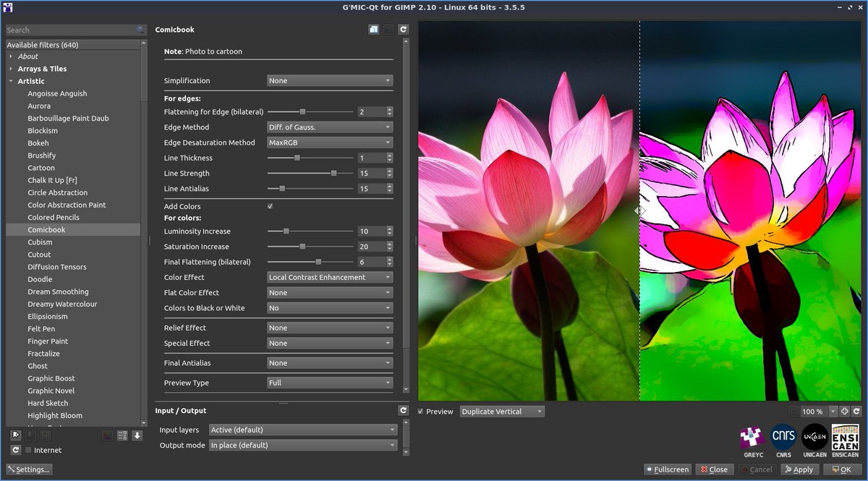Click the OK button
Viewport: 868px width, 481px height.
point(841,469)
